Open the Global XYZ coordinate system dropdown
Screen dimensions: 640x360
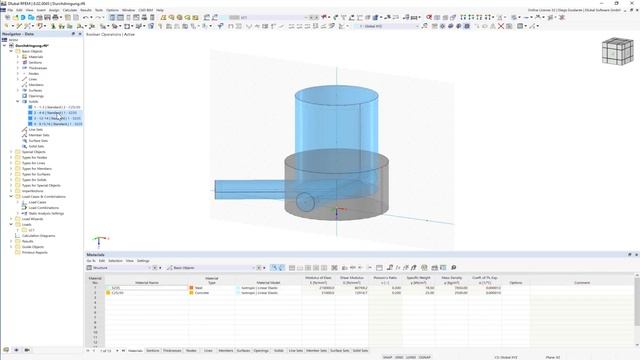coord(387,26)
